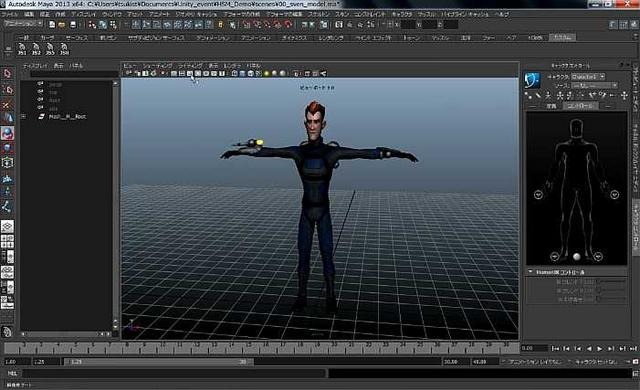
Task: Toggle snap to curves magnet
Action: (x=257, y=25)
